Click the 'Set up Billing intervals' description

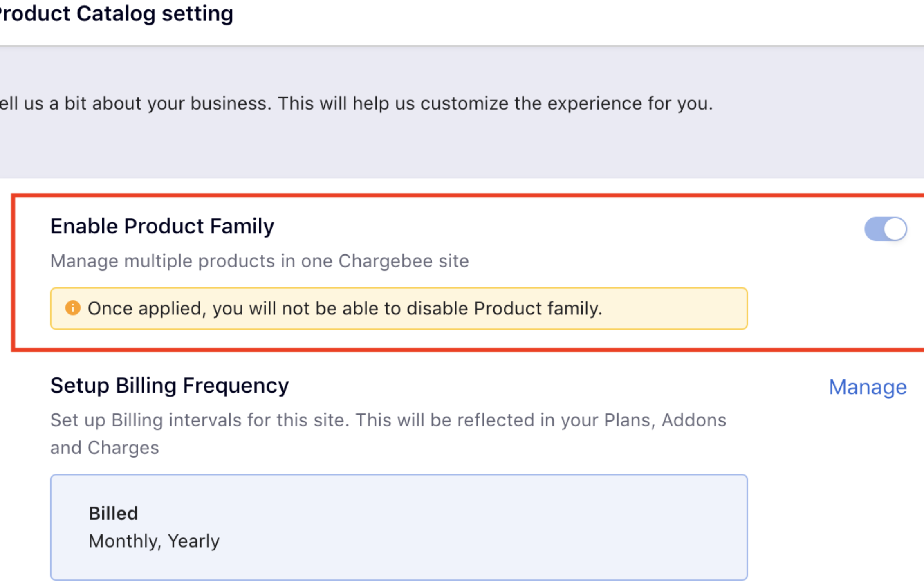388,420
